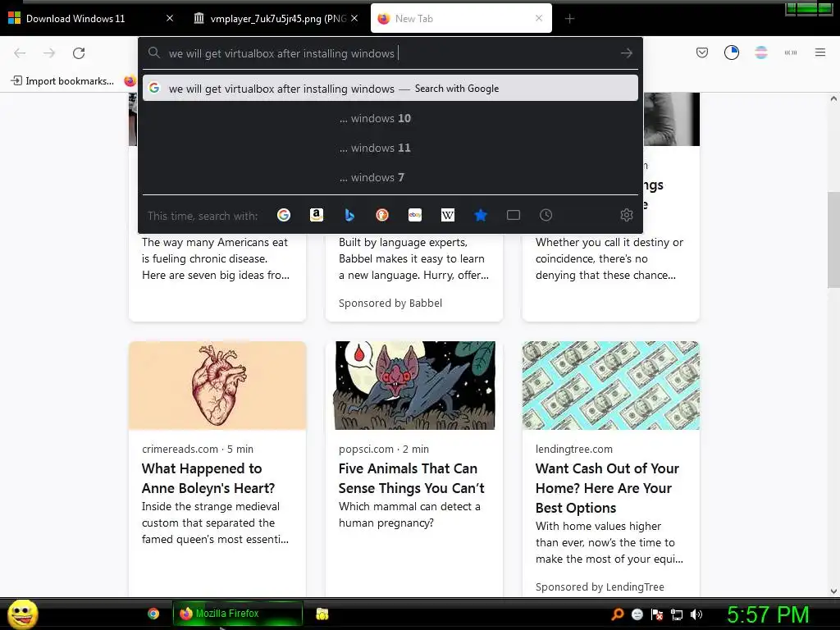Open the smiley start menu button
840x630 pixels.
[x=22, y=614]
